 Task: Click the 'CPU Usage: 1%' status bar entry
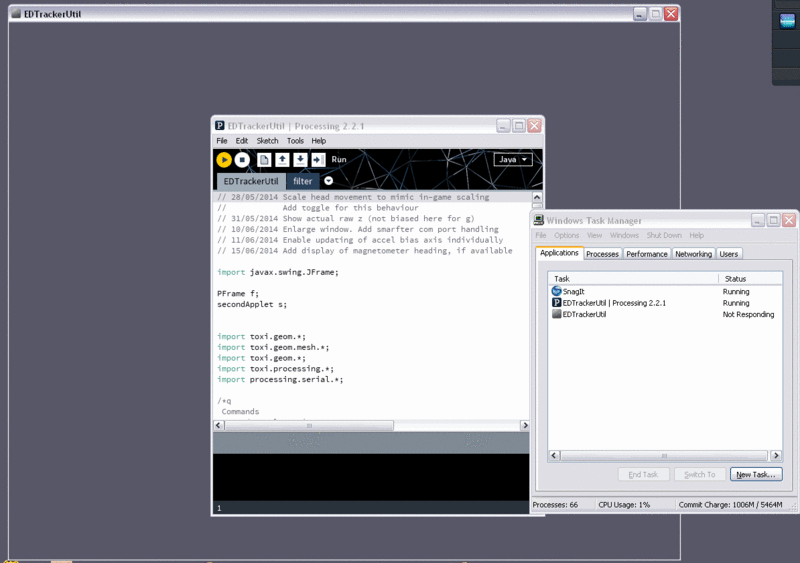pyautogui.click(x=624, y=505)
